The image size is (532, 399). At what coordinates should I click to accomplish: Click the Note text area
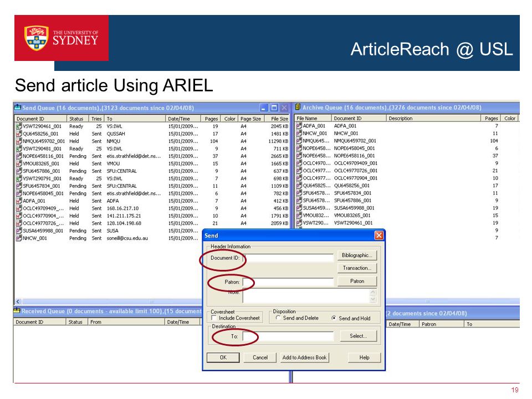coord(306,295)
